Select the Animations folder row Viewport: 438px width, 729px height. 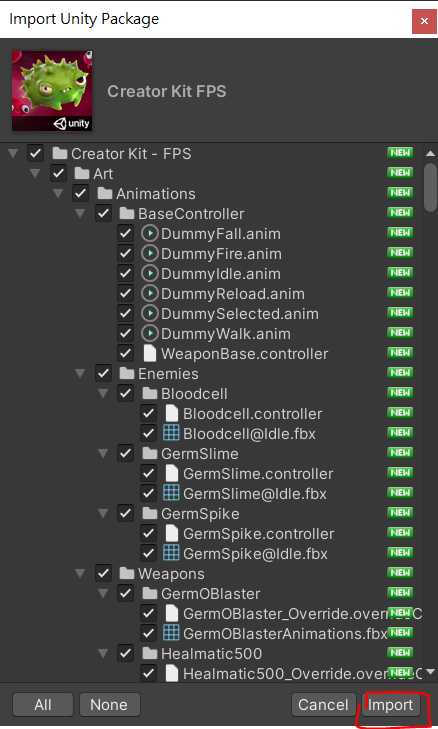point(211,193)
